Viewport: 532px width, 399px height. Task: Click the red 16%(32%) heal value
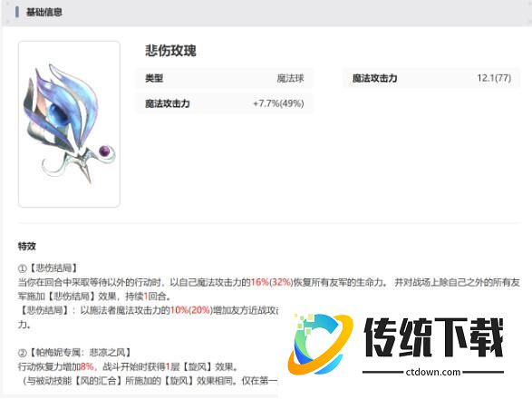click(272, 282)
